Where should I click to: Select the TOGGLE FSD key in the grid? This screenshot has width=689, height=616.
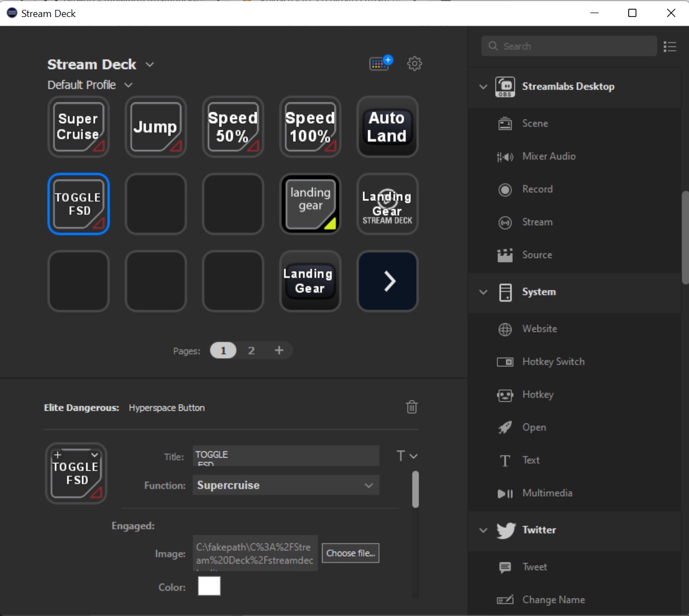coord(78,204)
